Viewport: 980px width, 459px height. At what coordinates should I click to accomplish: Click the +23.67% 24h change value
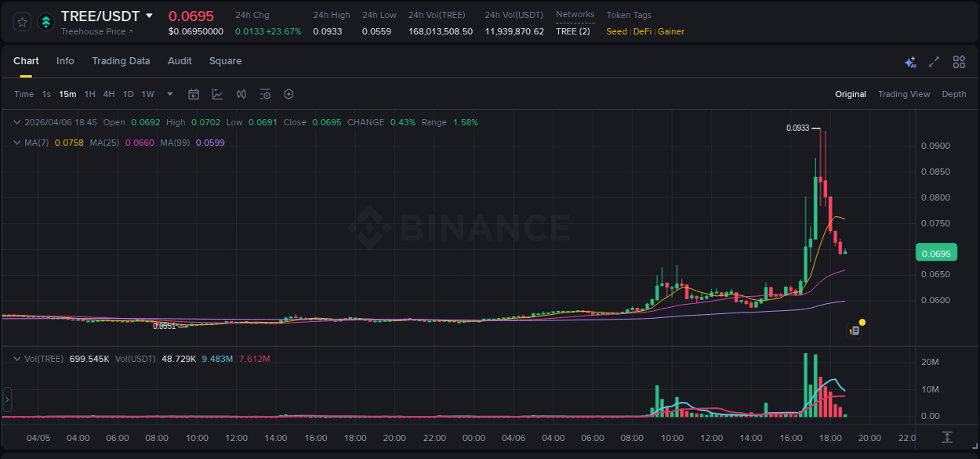coord(285,31)
